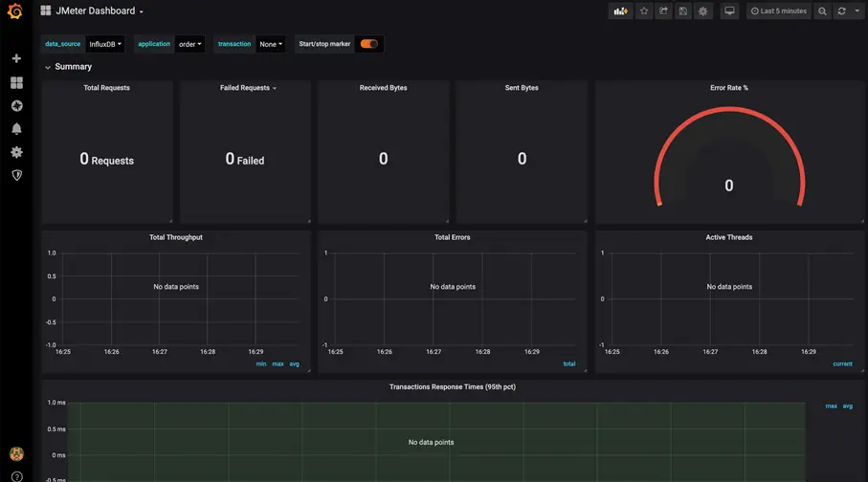Open the transaction None dropdown
Viewport: 868px width, 482px height.
point(271,44)
